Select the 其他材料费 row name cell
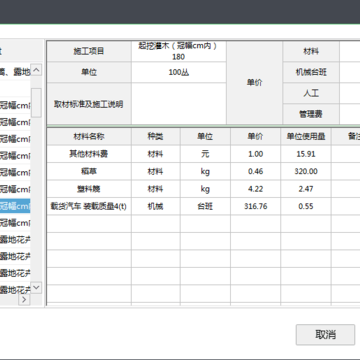This screenshot has width=360, height=360. tap(89, 154)
